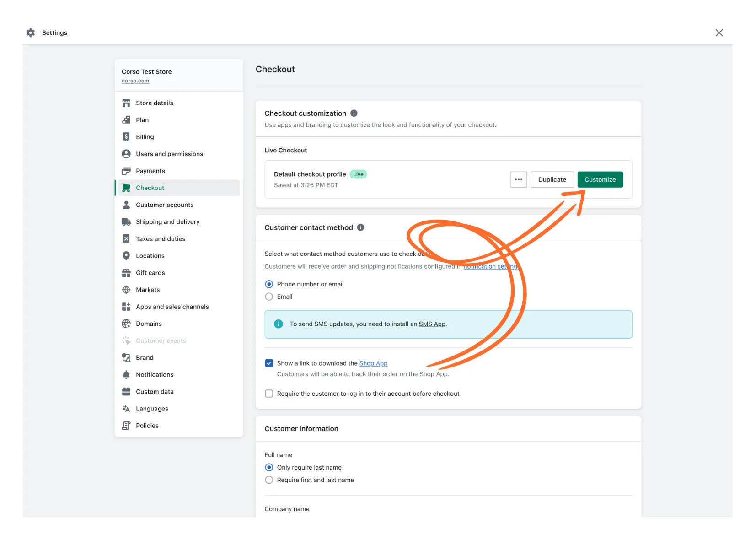Click the Customize button
This screenshot has height=540, width=756.
coord(600,179)
